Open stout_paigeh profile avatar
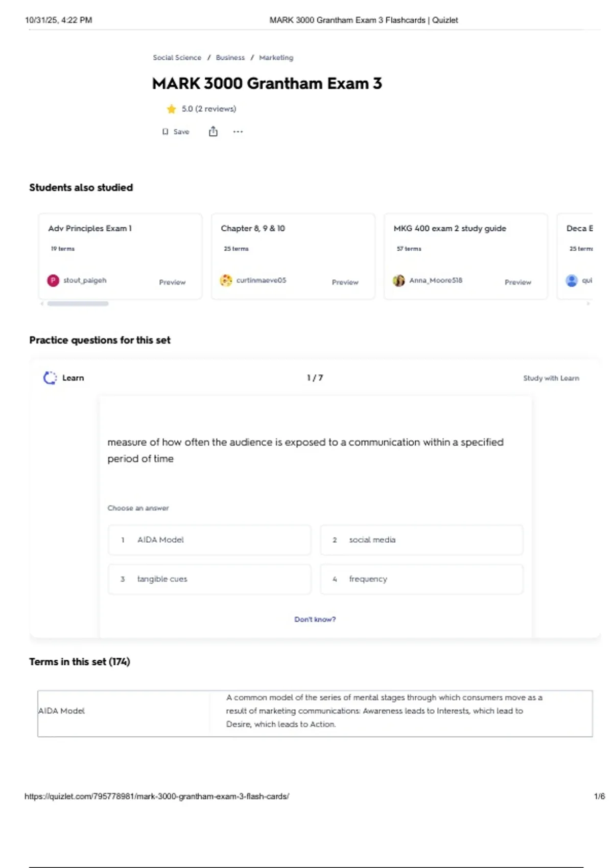This screenshot has width=613, height=868. [53, 280]
